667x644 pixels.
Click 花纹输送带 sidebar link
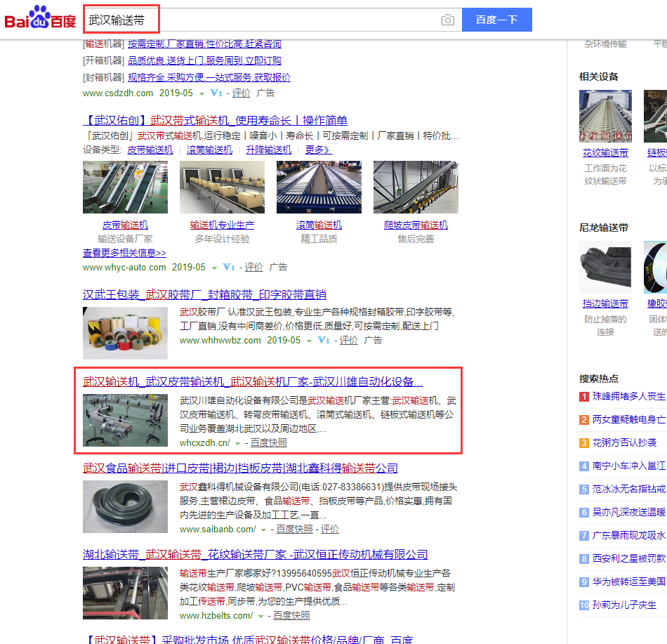point(605,152)
